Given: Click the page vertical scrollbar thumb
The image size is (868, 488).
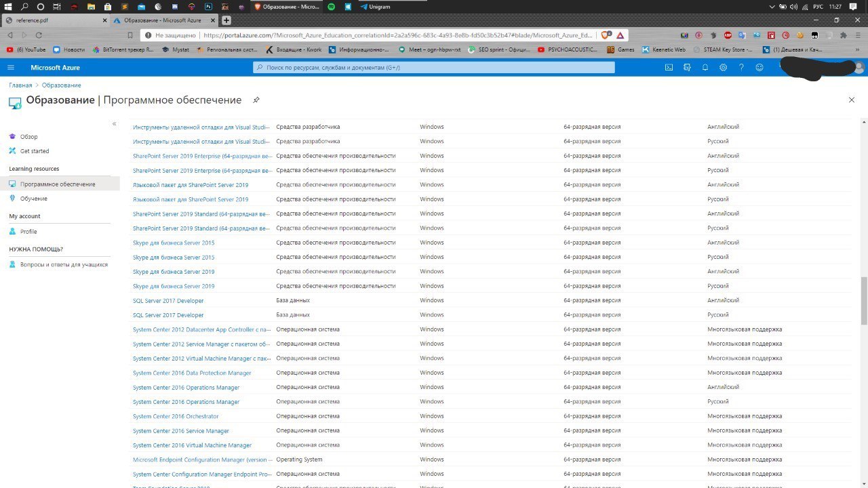Looking at the screenshot, I should click(x=863, y=301).
